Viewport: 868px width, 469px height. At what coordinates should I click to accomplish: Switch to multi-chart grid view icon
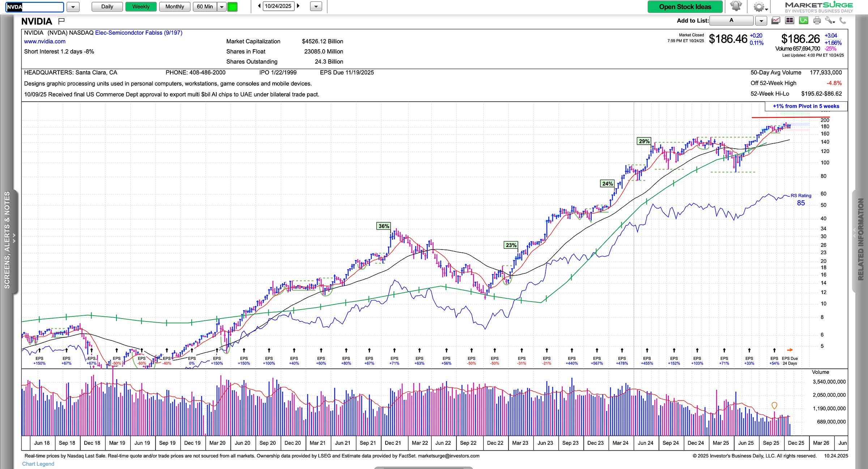789,21
